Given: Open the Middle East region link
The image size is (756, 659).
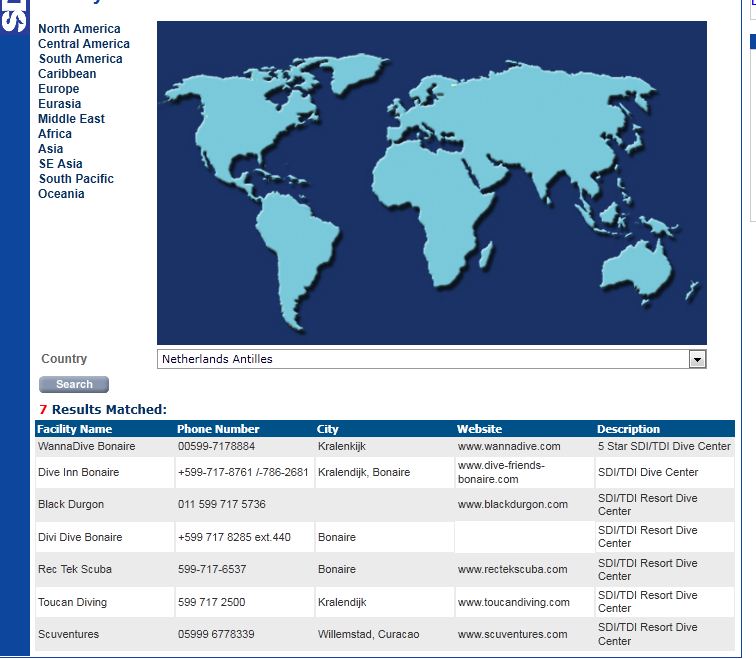Looking at the screenshot, I should [71, 119].
